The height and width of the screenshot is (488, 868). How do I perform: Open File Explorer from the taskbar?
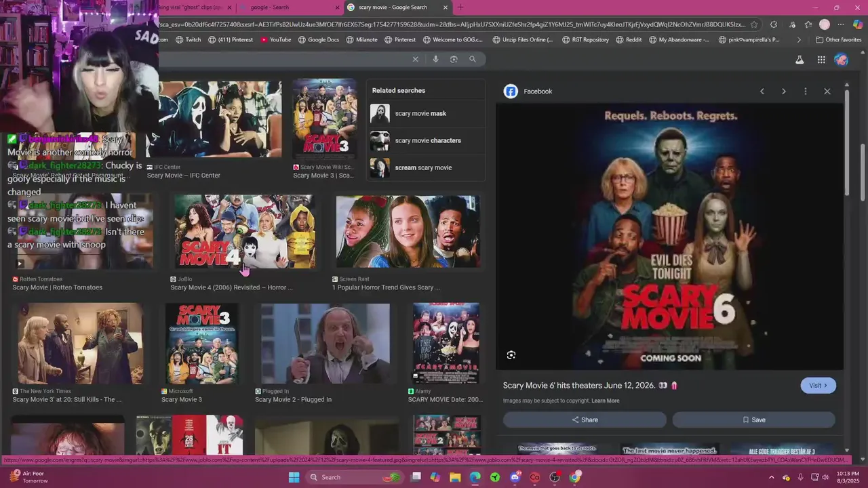(455, 477)
